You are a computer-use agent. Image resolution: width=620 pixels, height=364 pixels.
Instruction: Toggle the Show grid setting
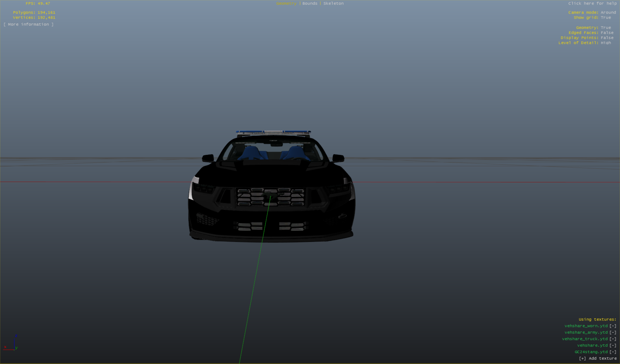click(x=606, y=17)
